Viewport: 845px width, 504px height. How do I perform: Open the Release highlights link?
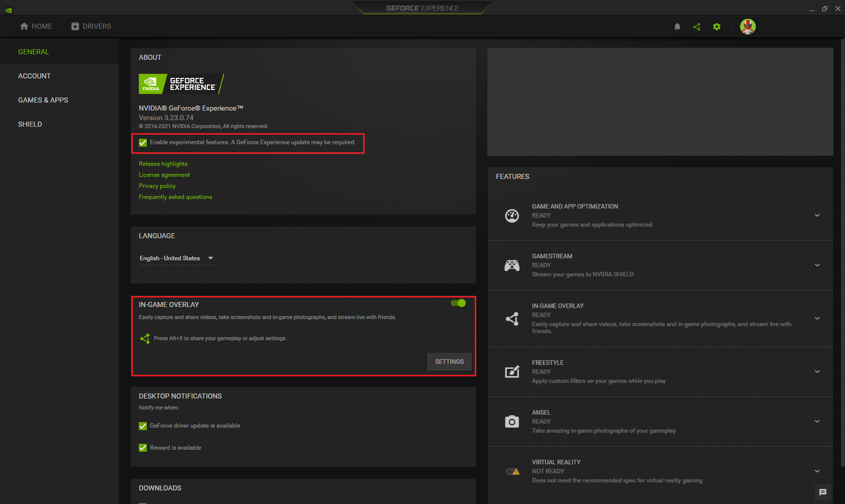[163, 164]
